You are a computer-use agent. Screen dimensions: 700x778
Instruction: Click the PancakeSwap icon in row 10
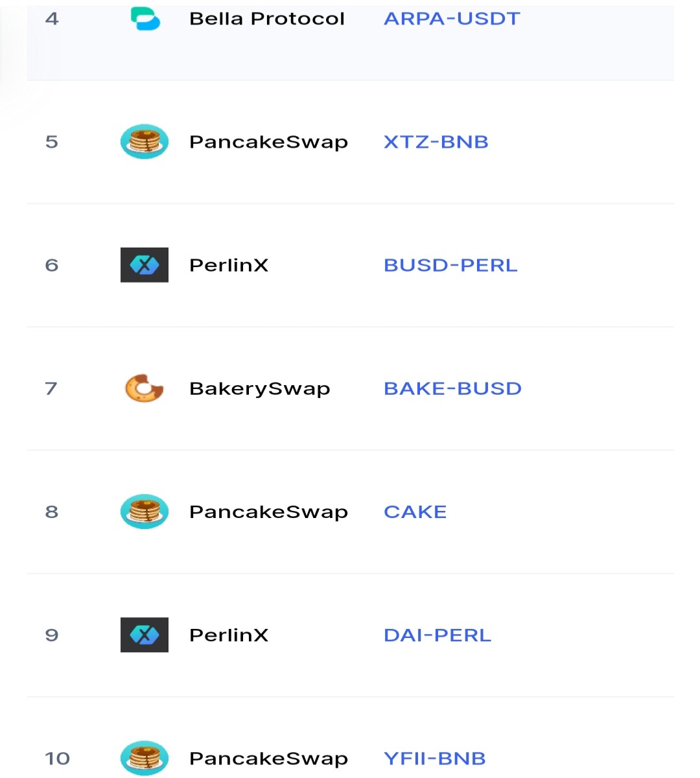[145, 758]
